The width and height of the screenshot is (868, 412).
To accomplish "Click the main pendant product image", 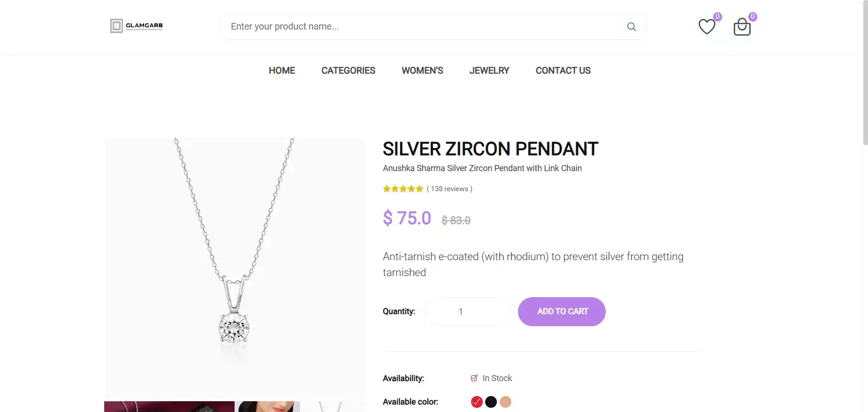I will (x=235, y=267).
